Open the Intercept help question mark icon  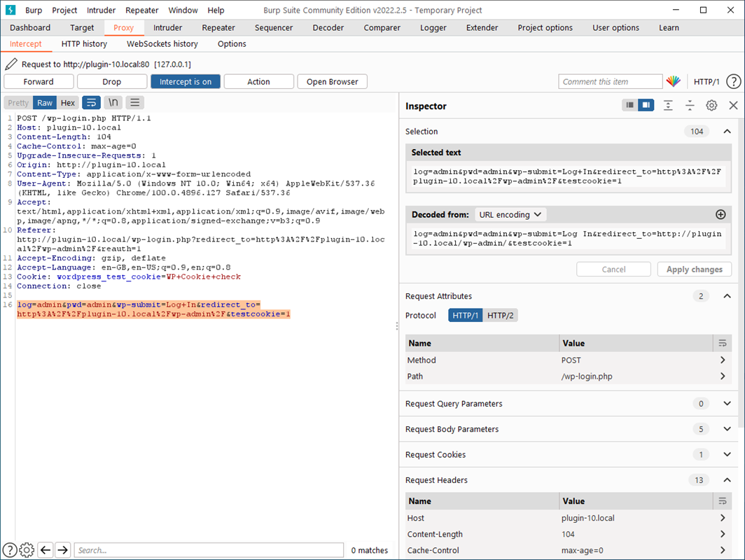[x=734, y=82]
